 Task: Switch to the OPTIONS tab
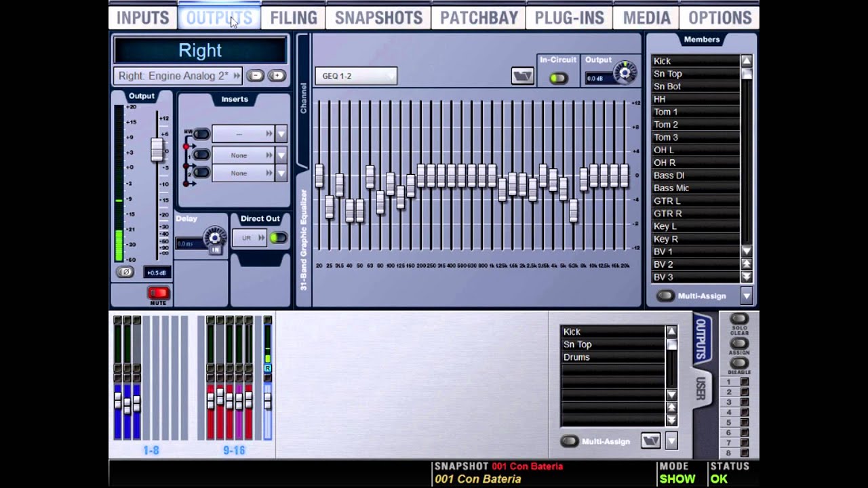(719, 18)
